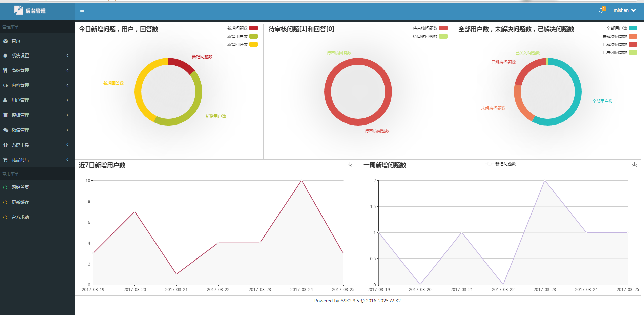
Task: Download the 一周新增问题数 chart image
Action: pos(634,165)
